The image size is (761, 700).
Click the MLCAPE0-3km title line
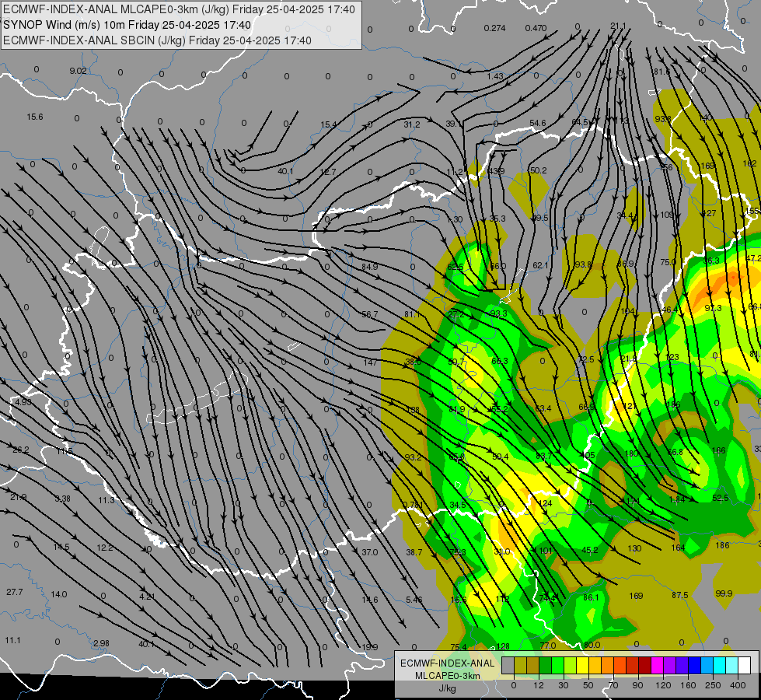pos(179,9)
